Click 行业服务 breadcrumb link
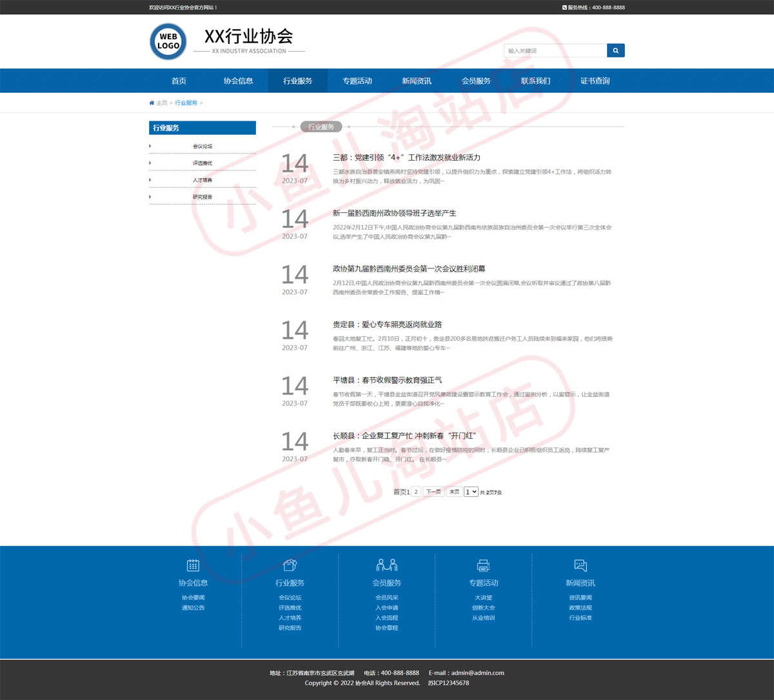Screen dimensions: 774x700 186,103
